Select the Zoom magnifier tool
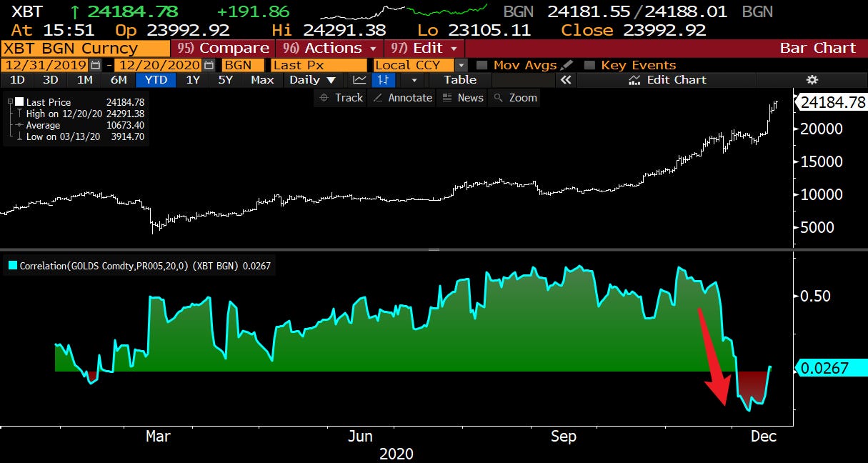 pos(516,98)
